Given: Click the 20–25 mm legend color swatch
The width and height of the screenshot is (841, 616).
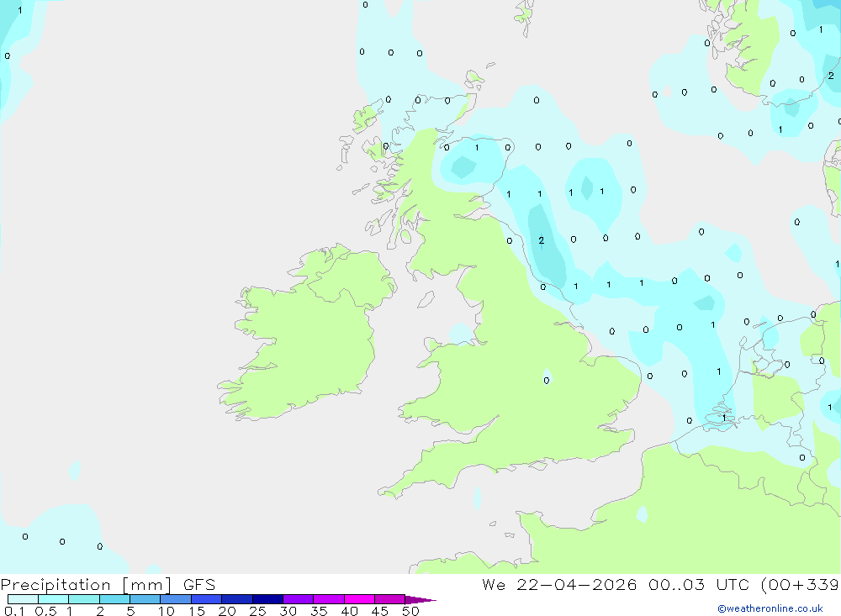Looking at the screenshot, I should point(237,599).
